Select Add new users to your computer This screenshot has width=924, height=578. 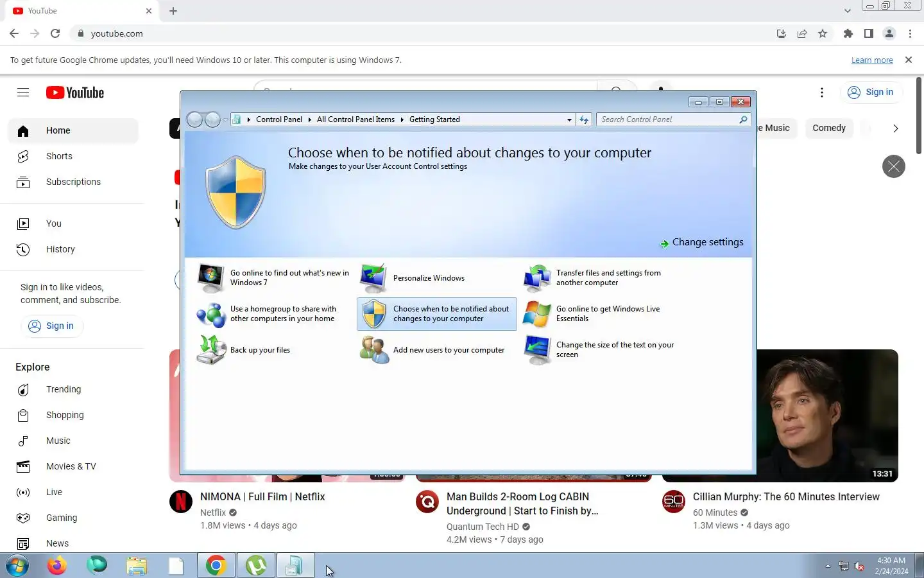436,349
